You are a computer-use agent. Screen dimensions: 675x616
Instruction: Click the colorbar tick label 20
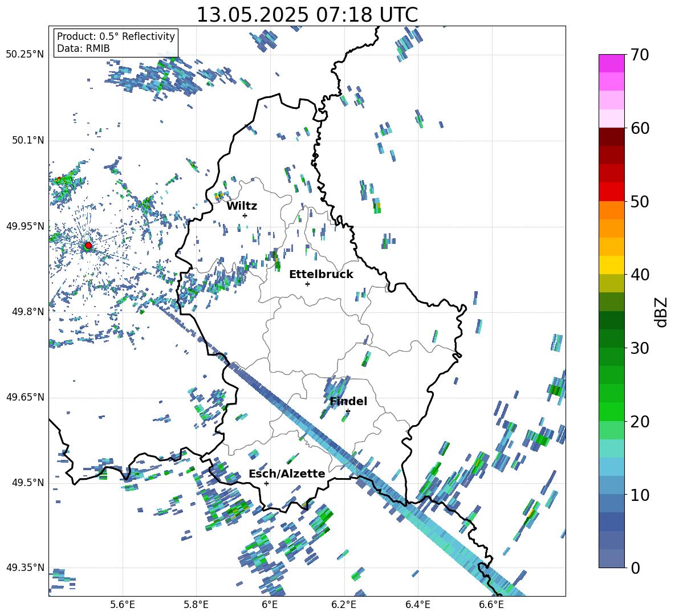(640, 422)
